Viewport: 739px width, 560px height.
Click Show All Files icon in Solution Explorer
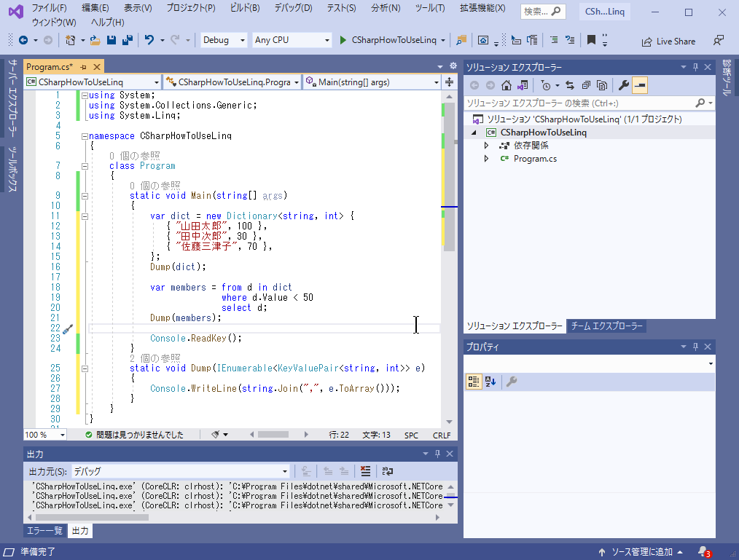(x=602, y=85)
